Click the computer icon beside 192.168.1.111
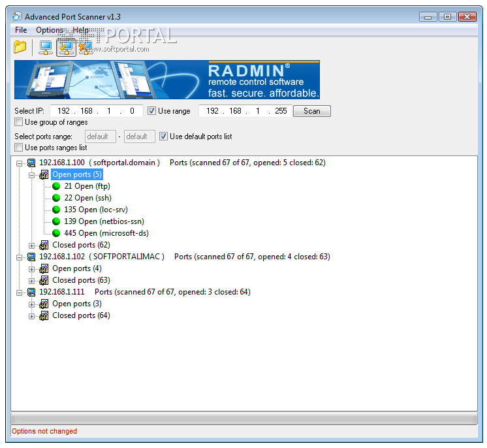487x448 pixels. tap(31, 292)
